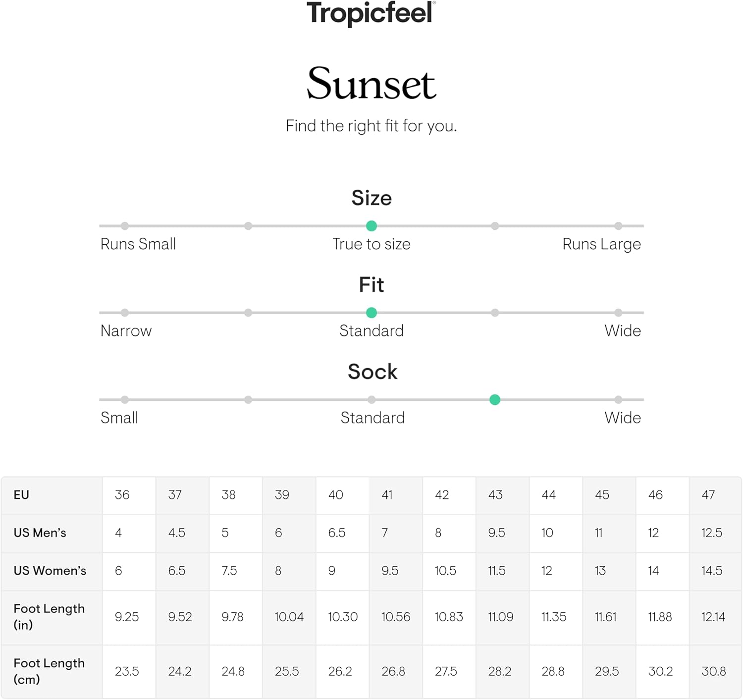Screen dimensions: 743x700
Task: Select EU size 47 cell
Action: pos(715,495)
